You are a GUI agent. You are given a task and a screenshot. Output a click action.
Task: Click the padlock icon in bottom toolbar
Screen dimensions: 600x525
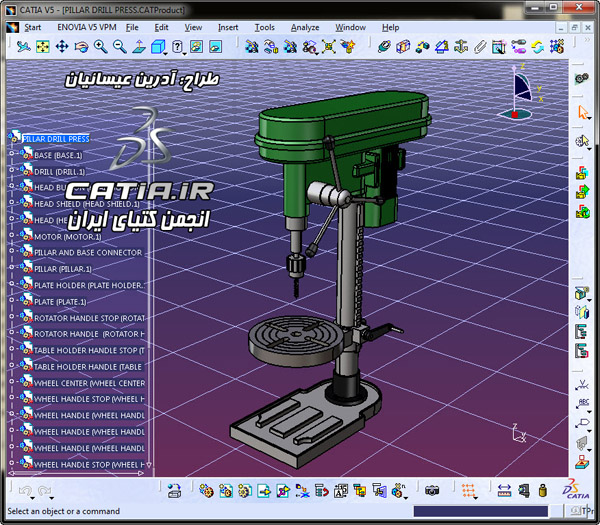[543, 491]
